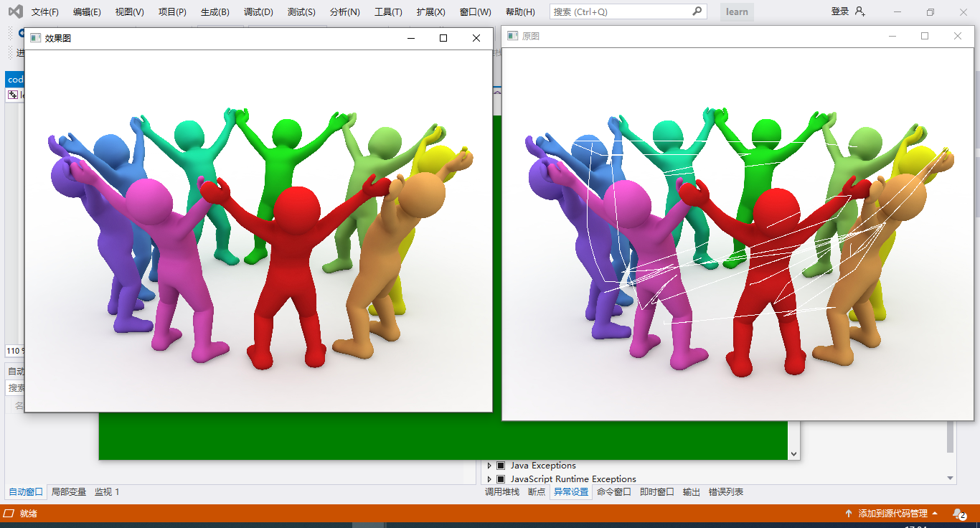Click the window icon next to 就绪
This screenshot has width=980, height=528.
8,513
